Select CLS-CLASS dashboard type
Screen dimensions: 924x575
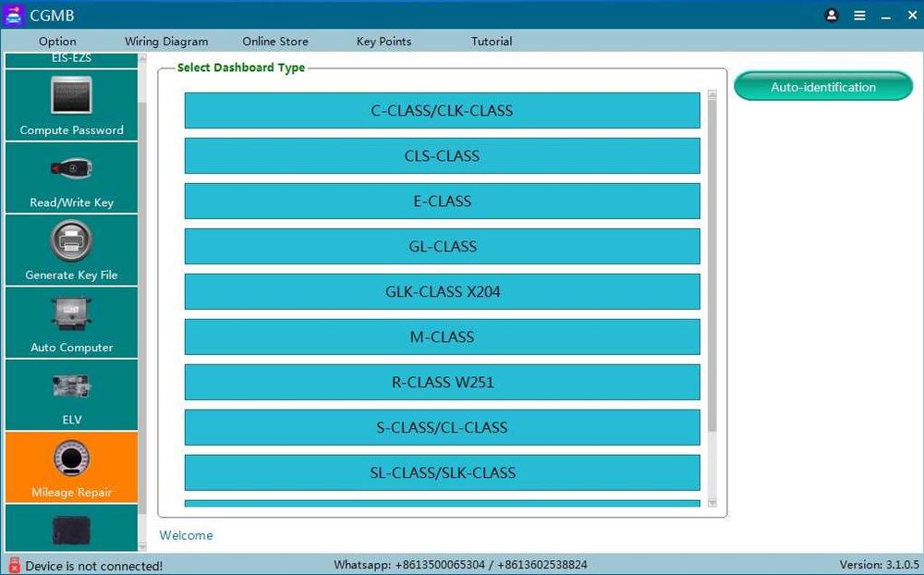(442, 155)
